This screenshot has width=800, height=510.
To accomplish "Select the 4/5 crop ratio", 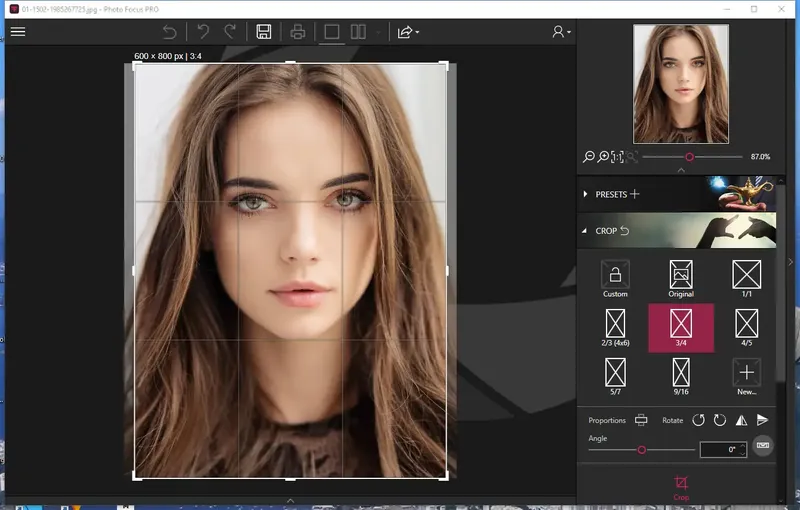I will point(746,327).
